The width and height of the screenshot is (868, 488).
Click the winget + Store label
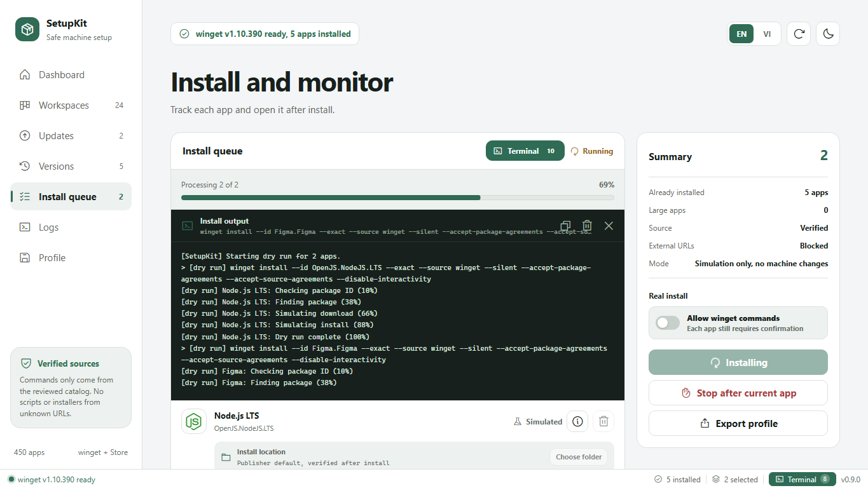(103, 452)
